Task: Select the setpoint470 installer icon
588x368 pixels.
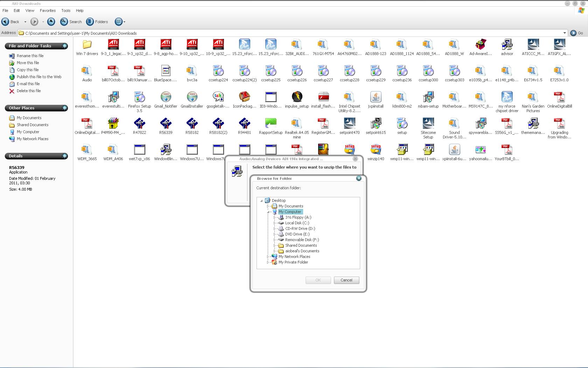Action: pos(350,123)
